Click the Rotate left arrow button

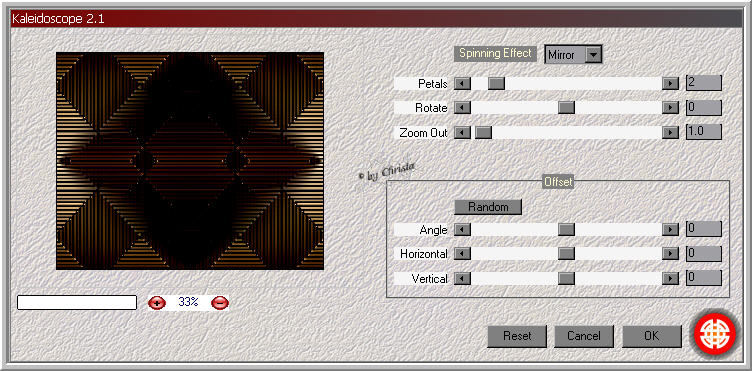pyautogui.click(x=462, y=108)
